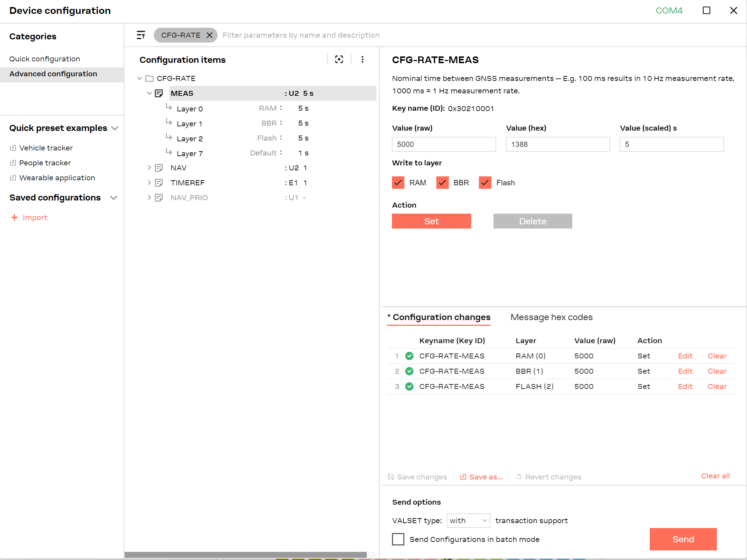The height and width of the screenshot is (560, 747).
Task: Open the filter options icon beside the search bar
Action: (x=141, y=35)
